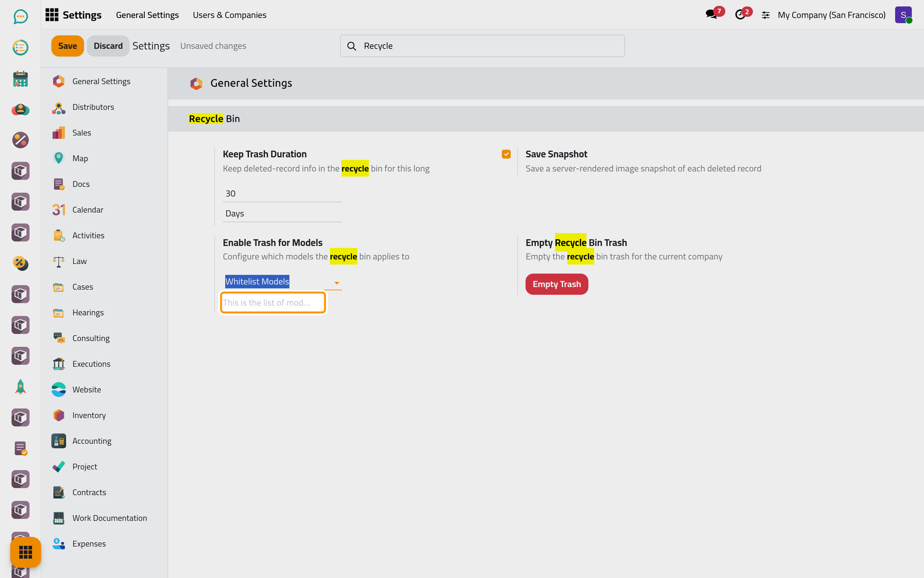Open My Company (San Francisco) switcher
This screenshot has height=578, width=924.
(831, 15)
